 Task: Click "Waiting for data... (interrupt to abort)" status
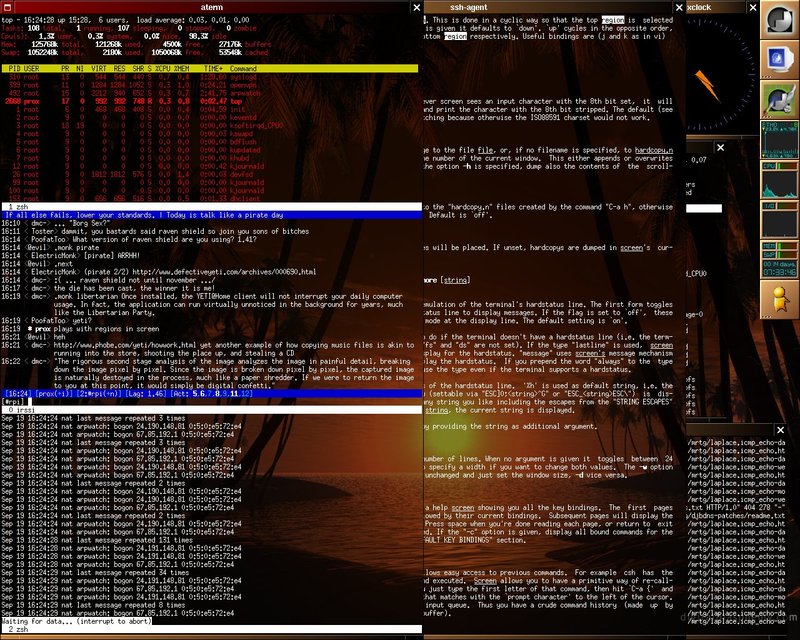coord(77,621)
